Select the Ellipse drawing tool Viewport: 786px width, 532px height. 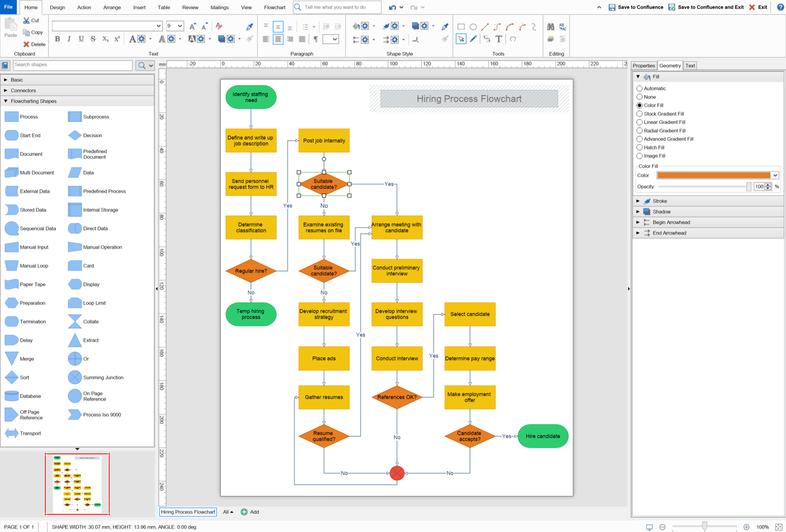(x=473, y=26)
